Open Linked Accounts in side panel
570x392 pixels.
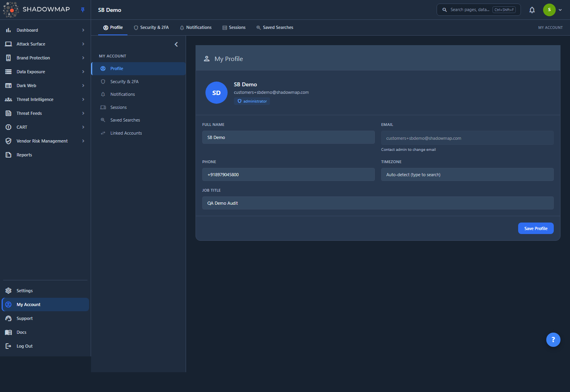point(139,133)
